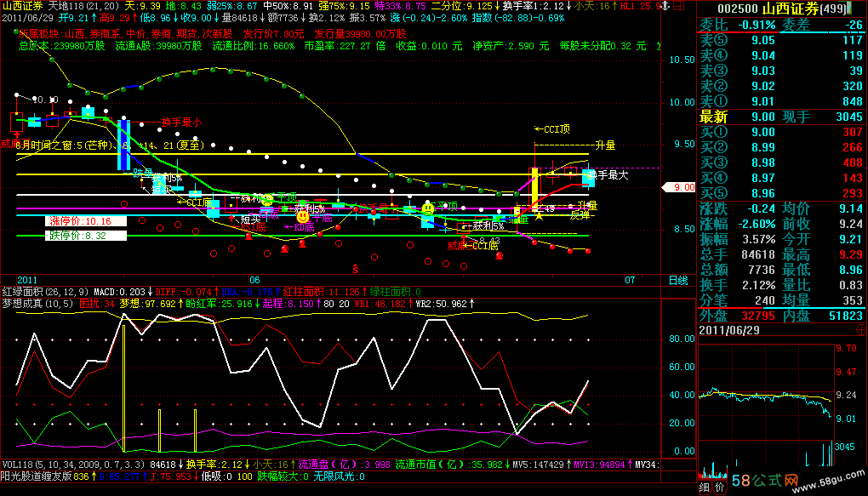The height and width of the screenshot is (496, 868).
Task: Click the yellow star marker on the chart
Action: coord(538,215)
